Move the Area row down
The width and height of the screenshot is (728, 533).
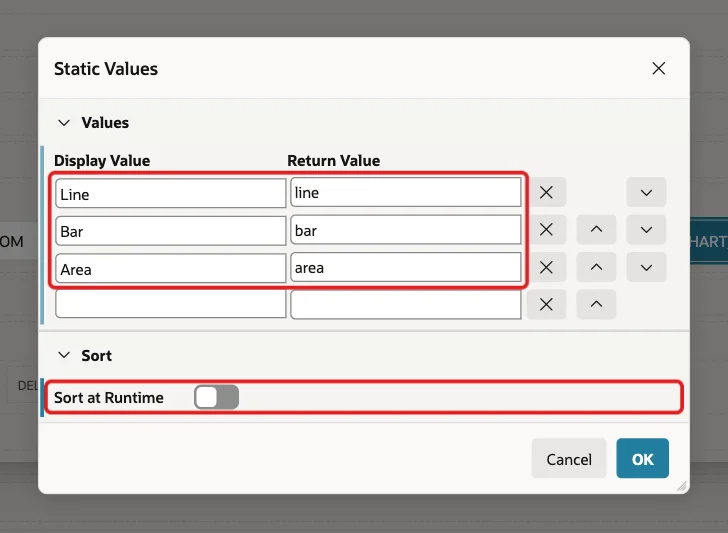(646, 267)
